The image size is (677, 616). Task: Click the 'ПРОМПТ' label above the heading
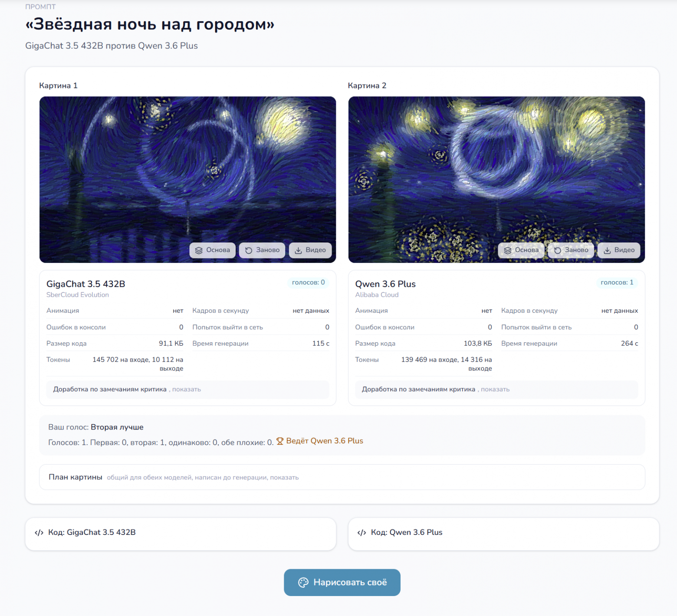(40, 7)
